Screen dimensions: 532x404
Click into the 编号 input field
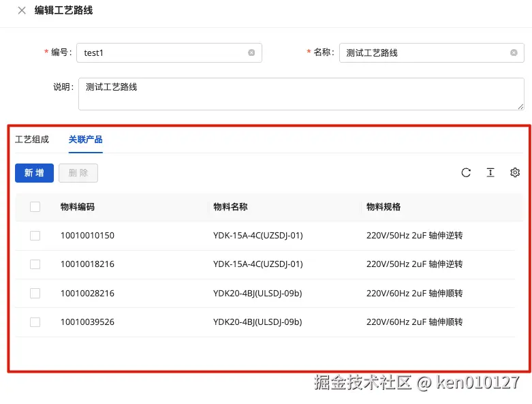click(x=169, y=52)
